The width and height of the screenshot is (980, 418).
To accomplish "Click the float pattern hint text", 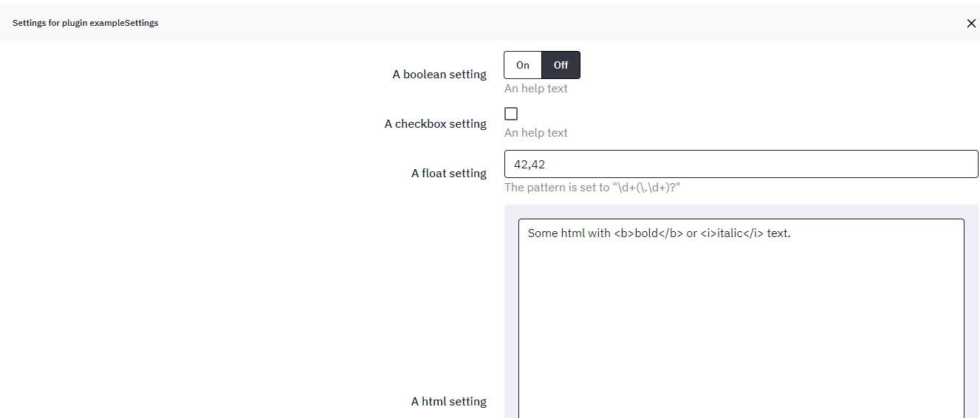I will pos(592,188).
